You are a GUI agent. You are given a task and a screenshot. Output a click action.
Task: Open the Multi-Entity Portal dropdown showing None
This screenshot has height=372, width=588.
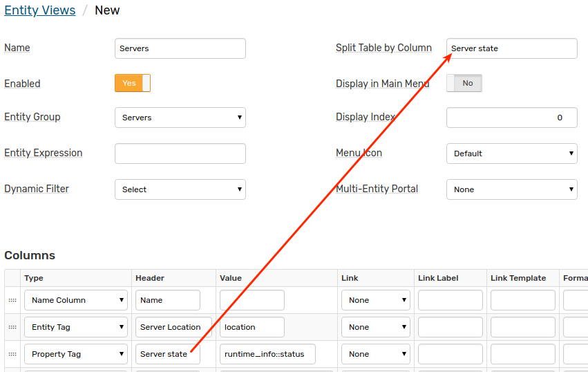pos(511,189)
